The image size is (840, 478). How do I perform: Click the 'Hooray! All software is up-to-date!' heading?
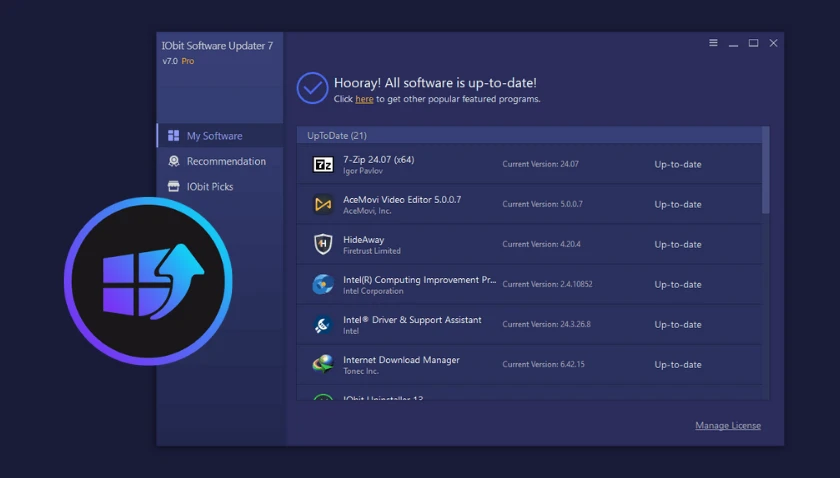(x=435, y=83)
